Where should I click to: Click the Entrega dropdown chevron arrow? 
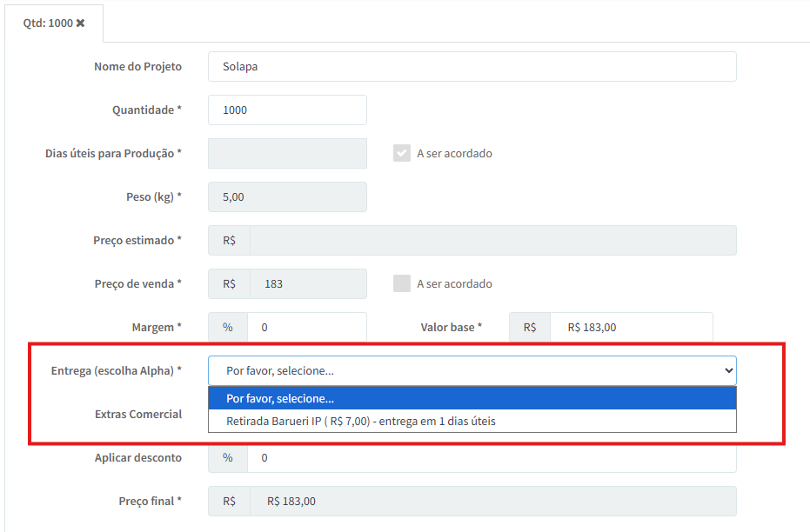point(728,371)
